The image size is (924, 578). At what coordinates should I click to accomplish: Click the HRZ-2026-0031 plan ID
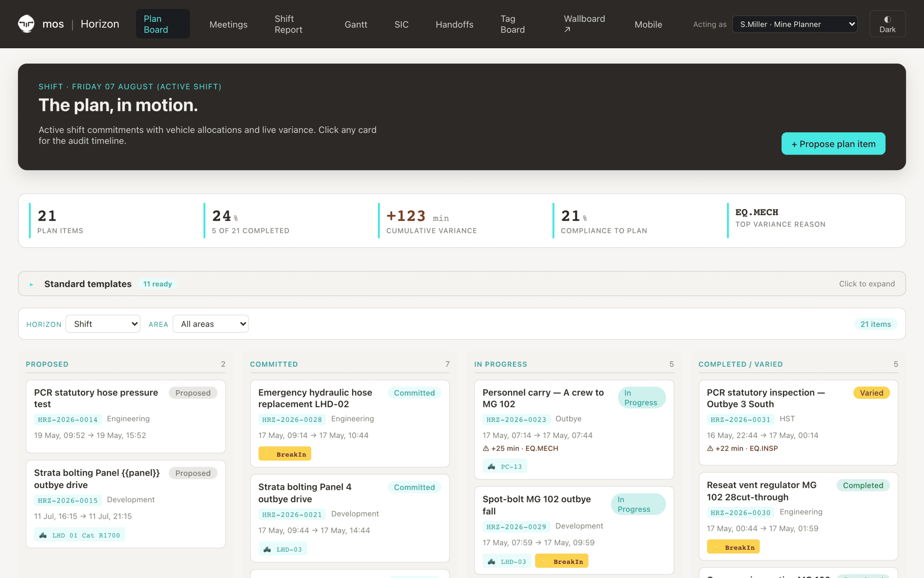point(740,419)
